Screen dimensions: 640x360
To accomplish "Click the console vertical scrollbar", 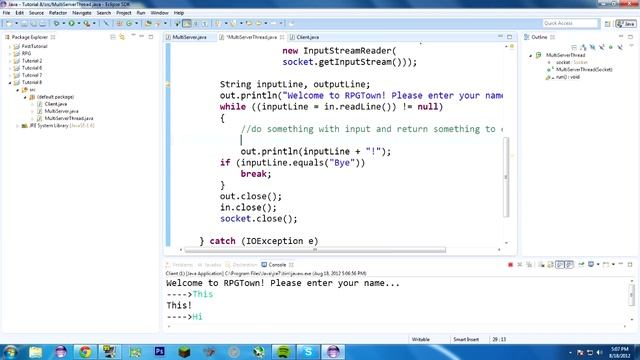I will point(632,294).
